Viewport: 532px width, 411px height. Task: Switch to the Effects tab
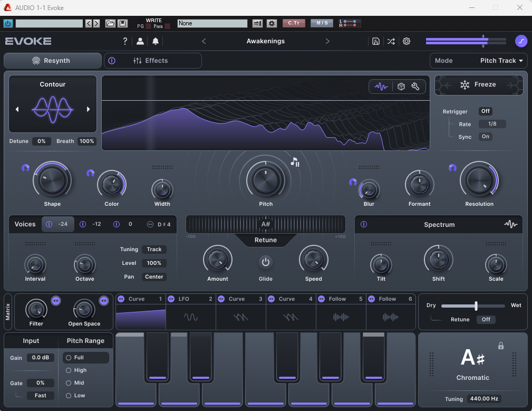153,61
